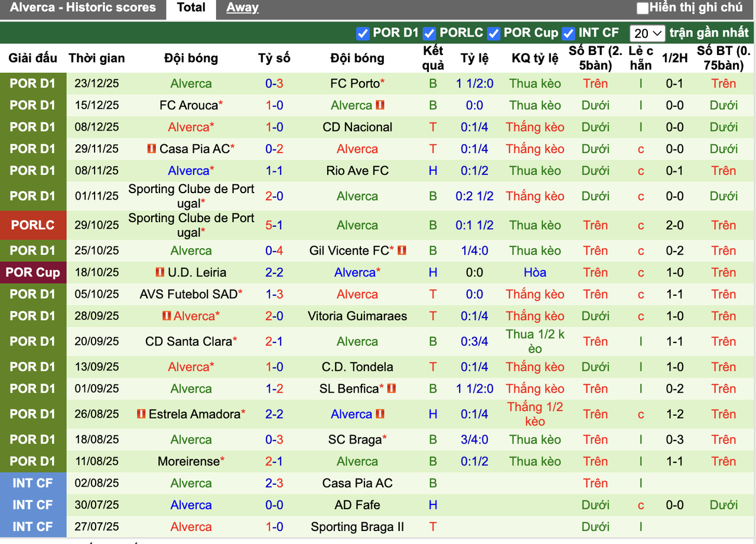The height and width of the screenshot is (544, 756).
Task: Click the date 23/12/25
Action: coord(97,83)
